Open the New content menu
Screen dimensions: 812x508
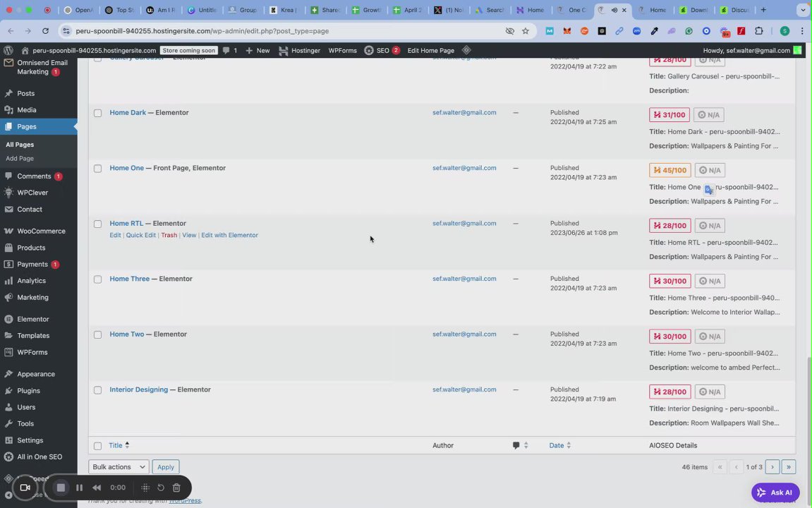(x=257, y=50)
